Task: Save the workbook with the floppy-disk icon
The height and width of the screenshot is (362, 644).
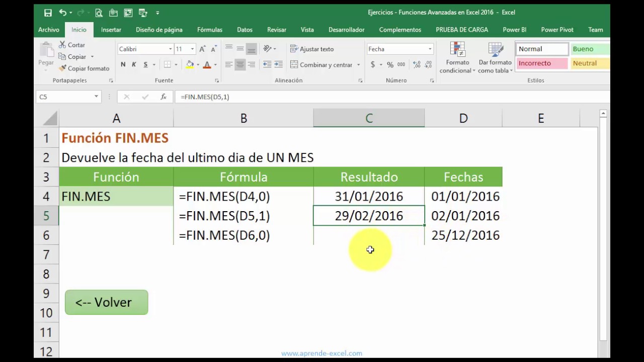Action: point(48,13)
